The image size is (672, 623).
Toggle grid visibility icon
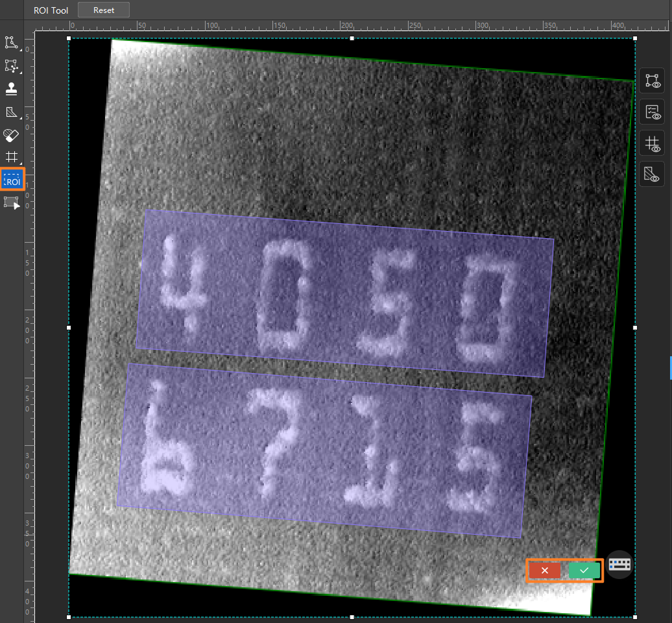coord(652,143)
